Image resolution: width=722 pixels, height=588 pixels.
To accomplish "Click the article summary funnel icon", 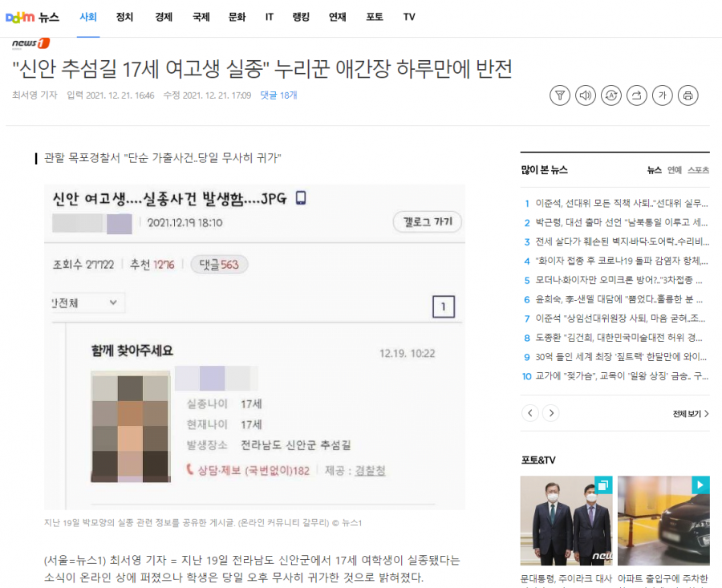I will pyautogui.click(x=560, y=95).
